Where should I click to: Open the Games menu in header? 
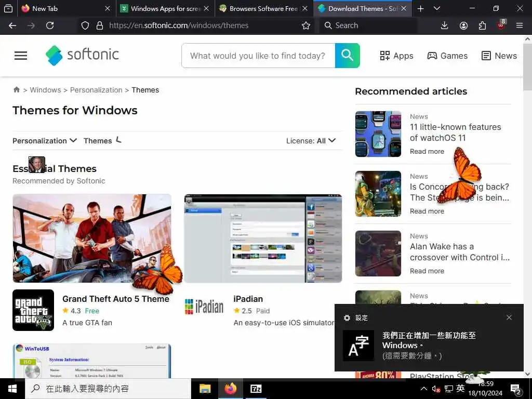click(x=447, y=56)
